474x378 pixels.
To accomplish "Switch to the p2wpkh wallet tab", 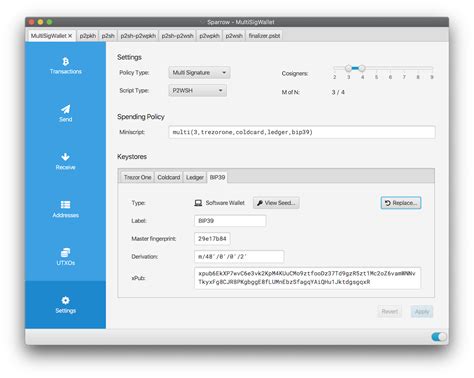I will [x=209, y=36].
